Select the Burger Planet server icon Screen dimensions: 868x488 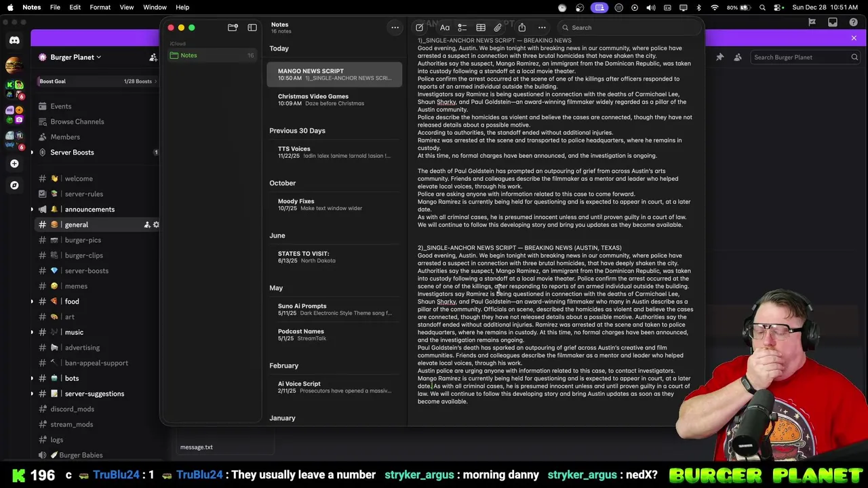click(x=14, y=65)
